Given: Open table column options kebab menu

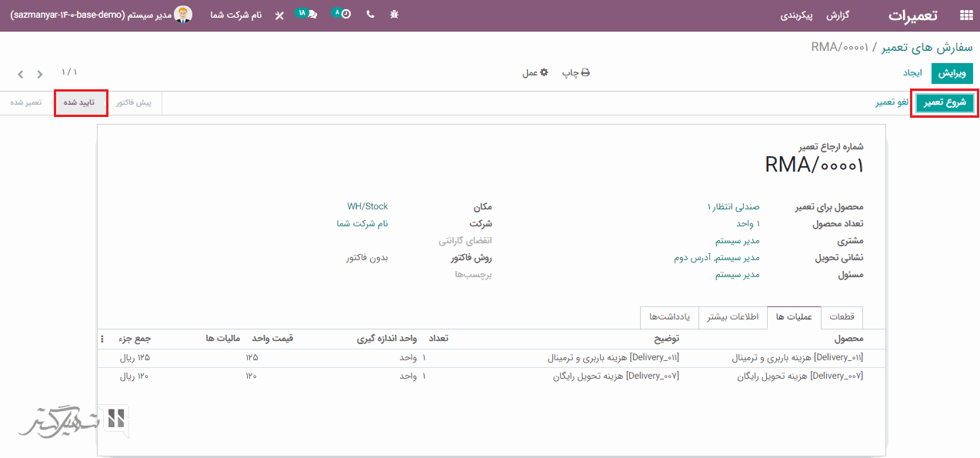Looking at the screenshot, I should [102, 339].
